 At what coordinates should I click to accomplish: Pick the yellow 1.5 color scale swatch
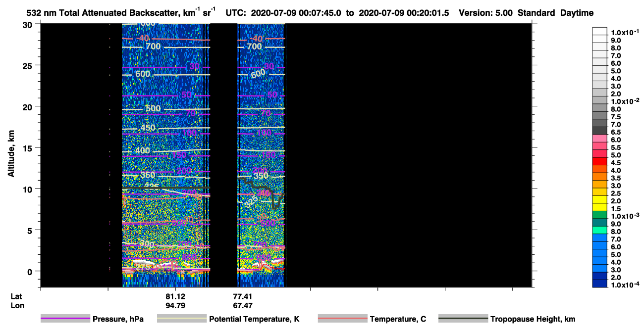point(600,207)
